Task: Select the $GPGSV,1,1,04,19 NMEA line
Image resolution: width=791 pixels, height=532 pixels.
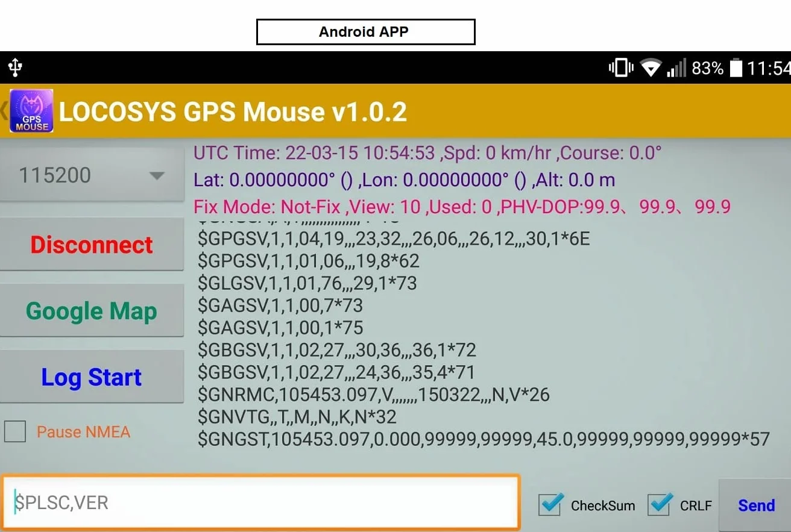Action: tap(394, 239)
